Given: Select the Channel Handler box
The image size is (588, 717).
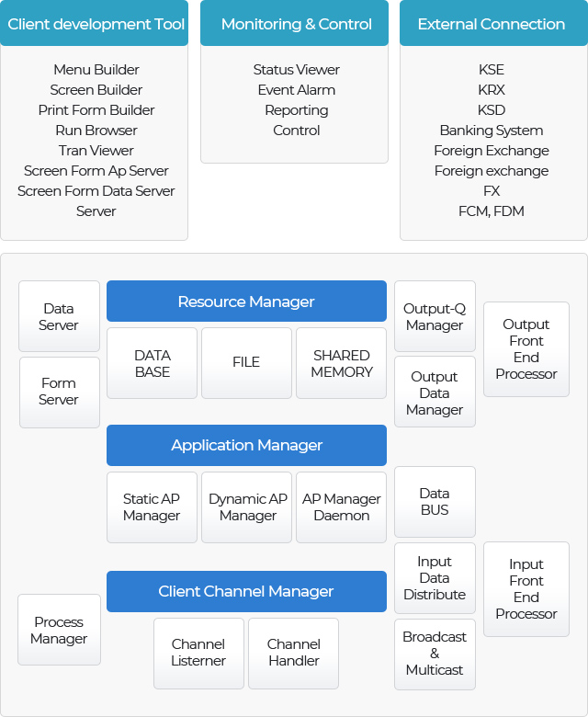Looking at the screenshot, I should (294, 654).
